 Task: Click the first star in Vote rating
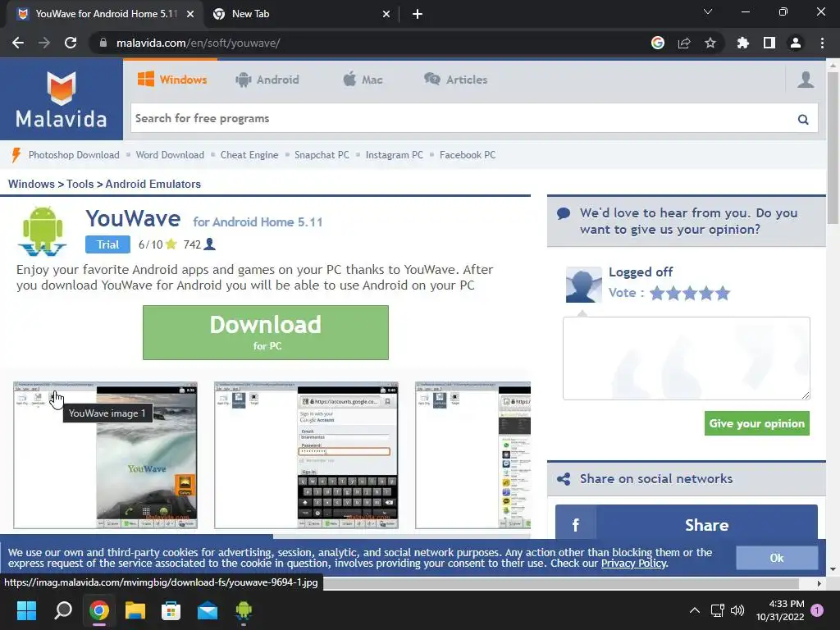[657, 293]
